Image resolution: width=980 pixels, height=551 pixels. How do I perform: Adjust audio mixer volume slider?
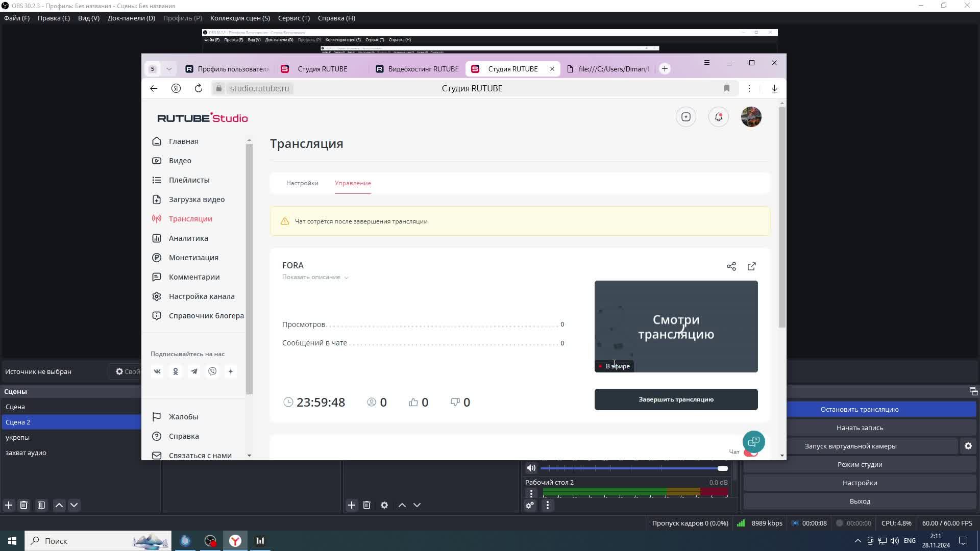722,468
